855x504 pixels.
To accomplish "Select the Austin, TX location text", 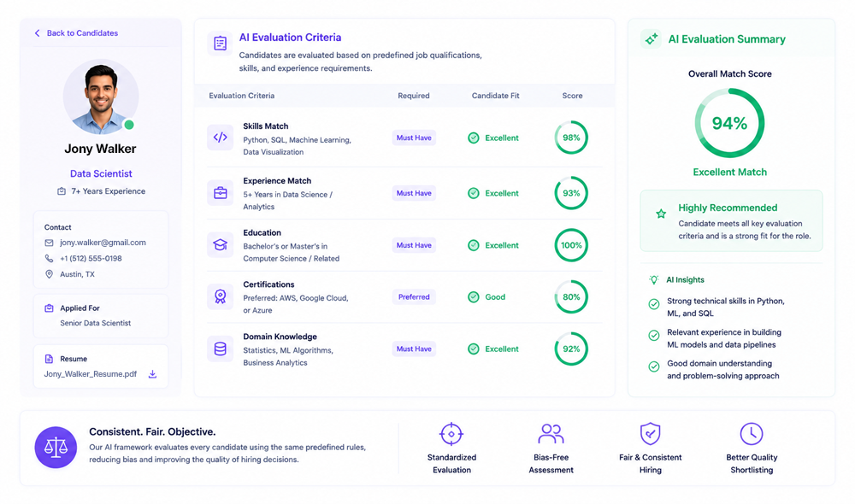I will pos(78,274).
